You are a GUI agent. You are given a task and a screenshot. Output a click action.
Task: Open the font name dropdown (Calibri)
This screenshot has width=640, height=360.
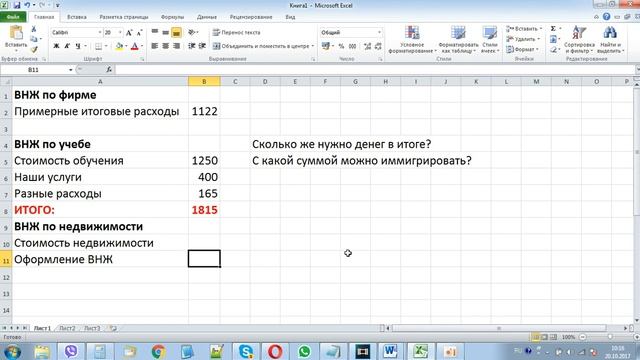99,32
